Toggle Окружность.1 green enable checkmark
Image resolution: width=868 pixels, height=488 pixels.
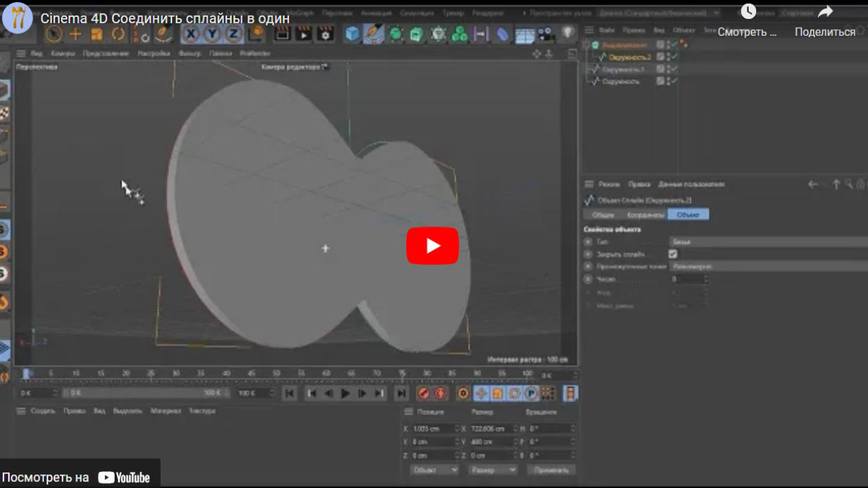(x=675, y=69)
